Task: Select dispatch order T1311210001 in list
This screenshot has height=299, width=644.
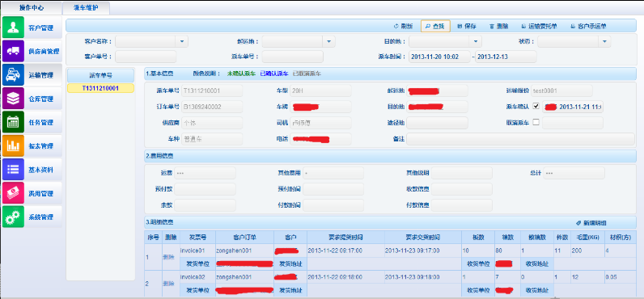Action: click(100, 88)
